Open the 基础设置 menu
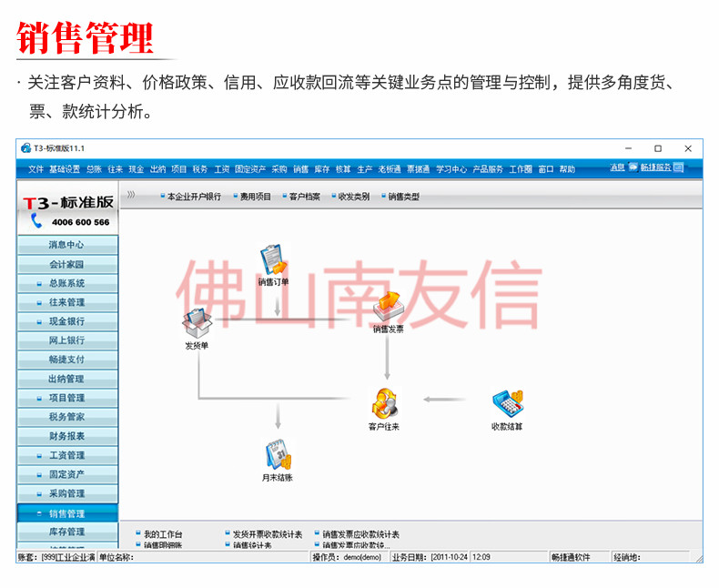 point(65,169)
